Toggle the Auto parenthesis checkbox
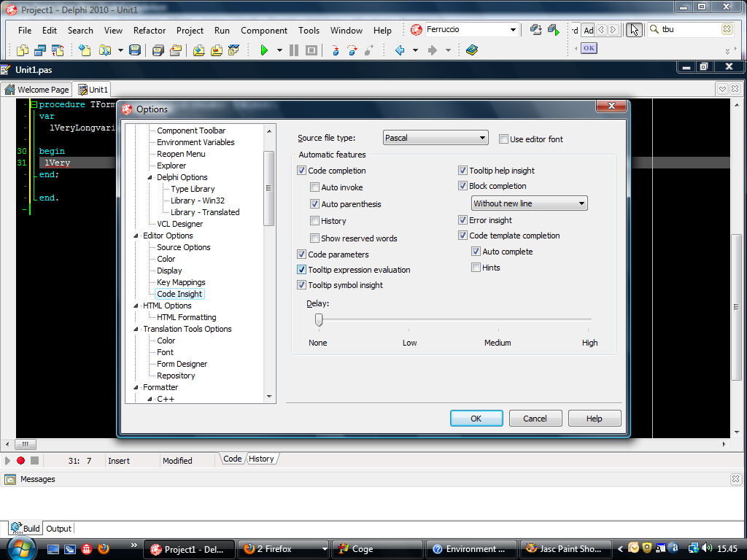 (x=314, y=204)
